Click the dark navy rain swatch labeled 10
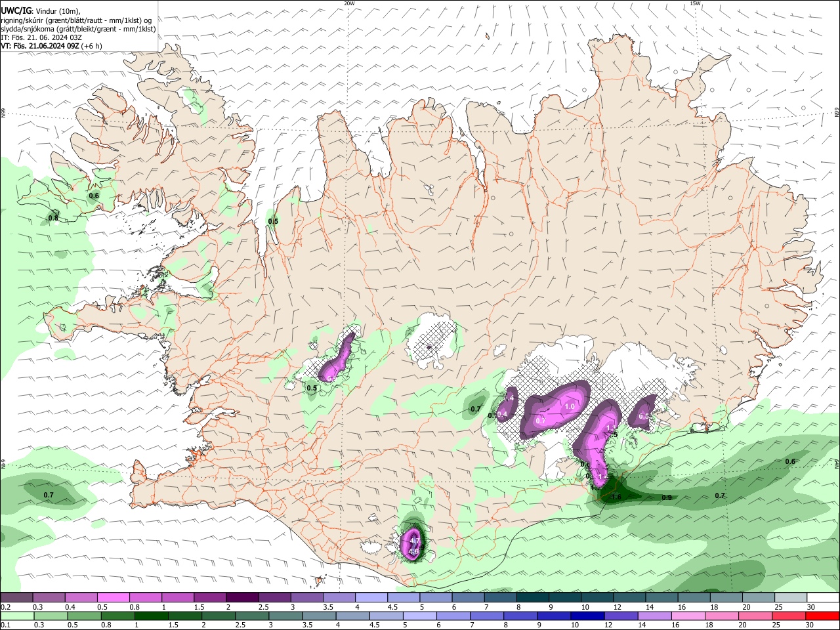This screenshot has height=630, width=840. pyautogui.click(x=587, y=616)
